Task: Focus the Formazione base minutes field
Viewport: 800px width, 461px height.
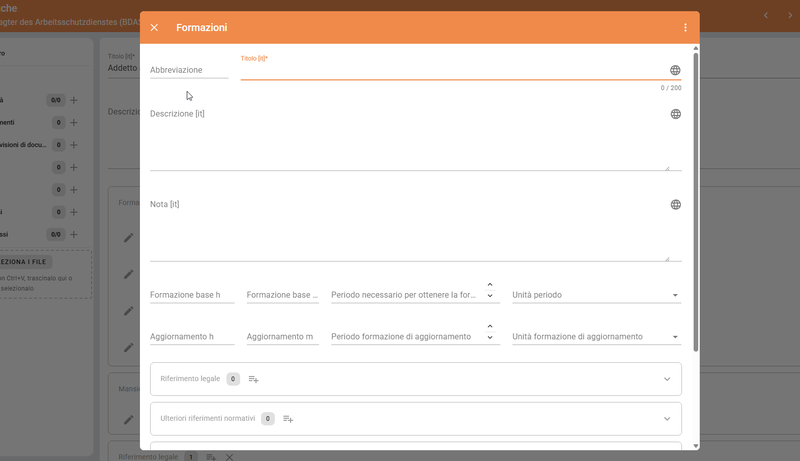Action: pos(283,295)
